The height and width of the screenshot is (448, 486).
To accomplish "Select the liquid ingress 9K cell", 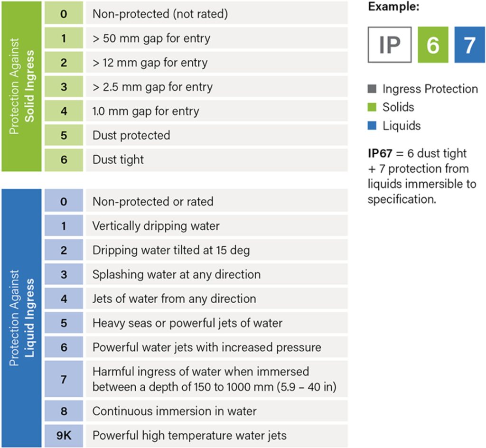I will pyautogui.click(x=64, y=435).
